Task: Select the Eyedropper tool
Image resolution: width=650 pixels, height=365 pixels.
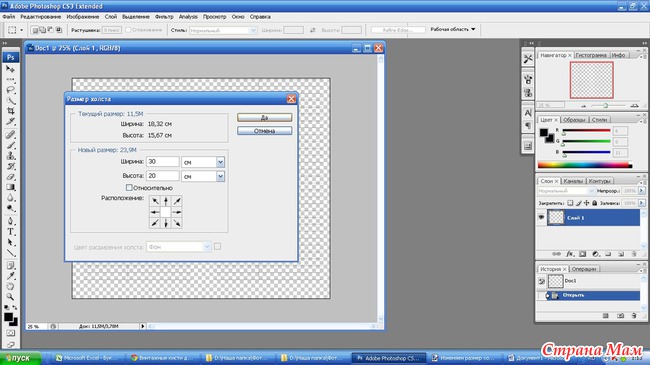Action: point(10,276)
